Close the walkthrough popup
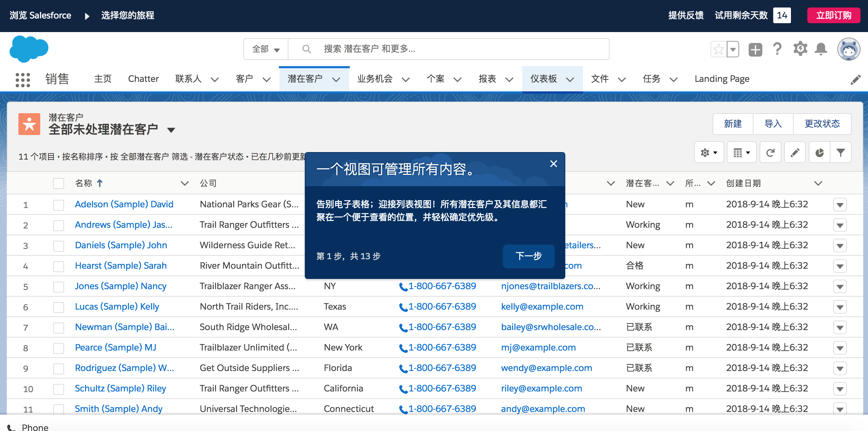Image resolution: width=868 pixels, height=431 pixels. pos(554,164)
